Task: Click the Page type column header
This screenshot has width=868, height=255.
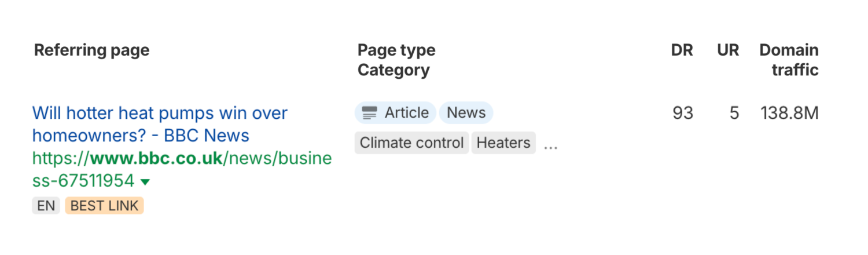Action: pyautogui.click(x=396, y=50)
